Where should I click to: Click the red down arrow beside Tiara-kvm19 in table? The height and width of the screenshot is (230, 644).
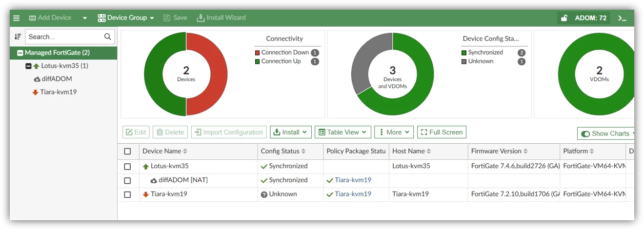pos(145,194)
